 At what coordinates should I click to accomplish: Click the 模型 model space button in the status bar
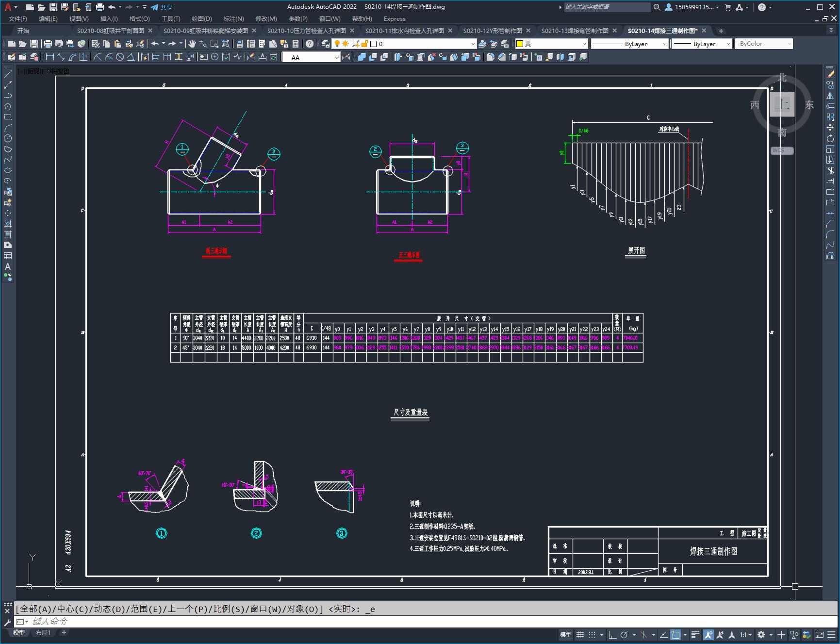pyautogui.click(x=566, y=634)
